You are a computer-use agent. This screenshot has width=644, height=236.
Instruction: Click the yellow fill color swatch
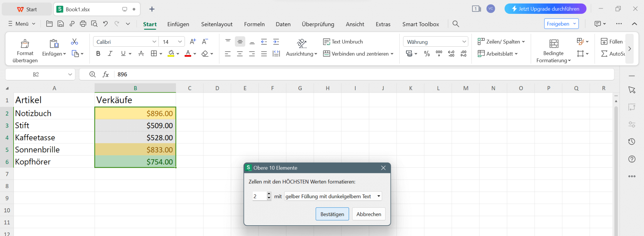171,54
